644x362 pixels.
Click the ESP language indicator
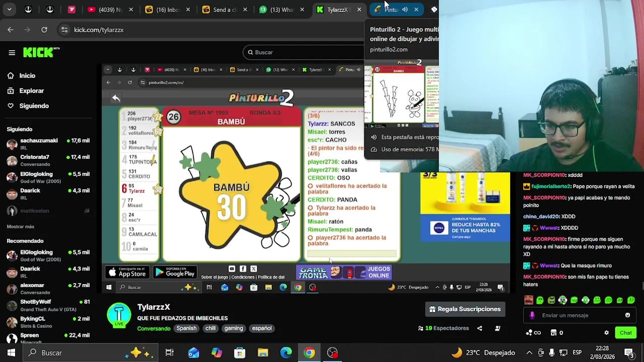click(577, 353)
